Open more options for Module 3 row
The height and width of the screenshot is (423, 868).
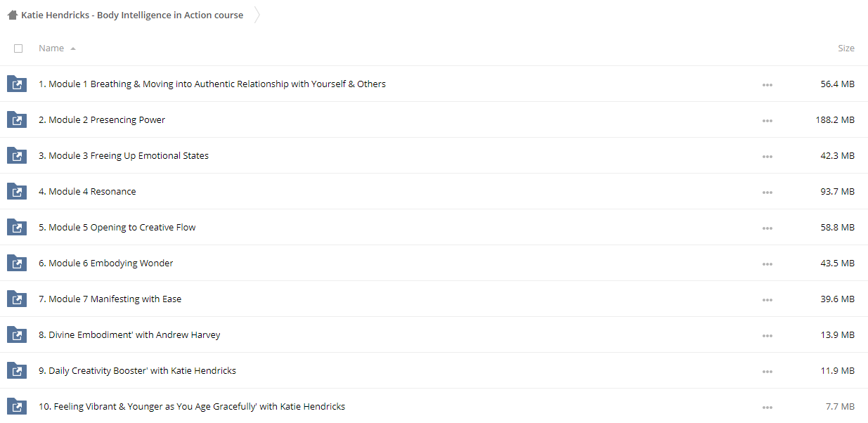[x=767, y=157]
